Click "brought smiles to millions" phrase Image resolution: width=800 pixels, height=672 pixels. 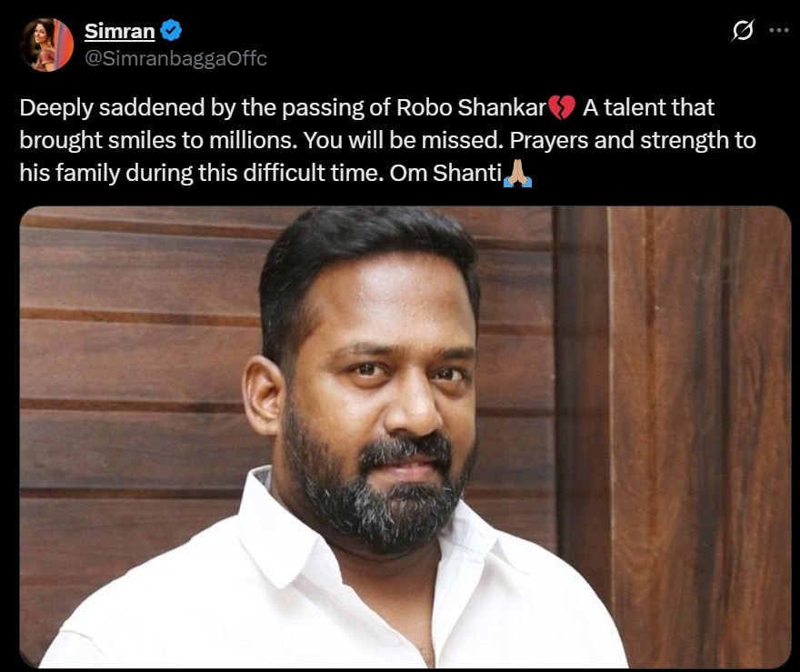[158, 141]
